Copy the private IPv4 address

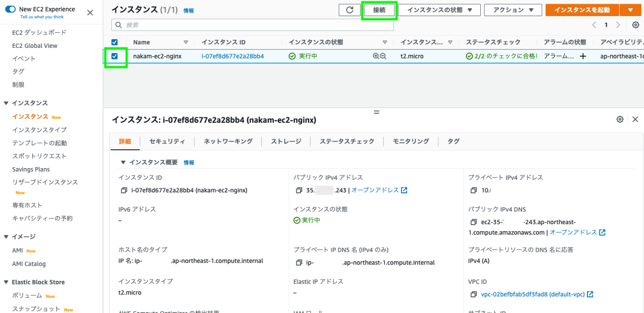pyautogui.click(x=474, y=190)
